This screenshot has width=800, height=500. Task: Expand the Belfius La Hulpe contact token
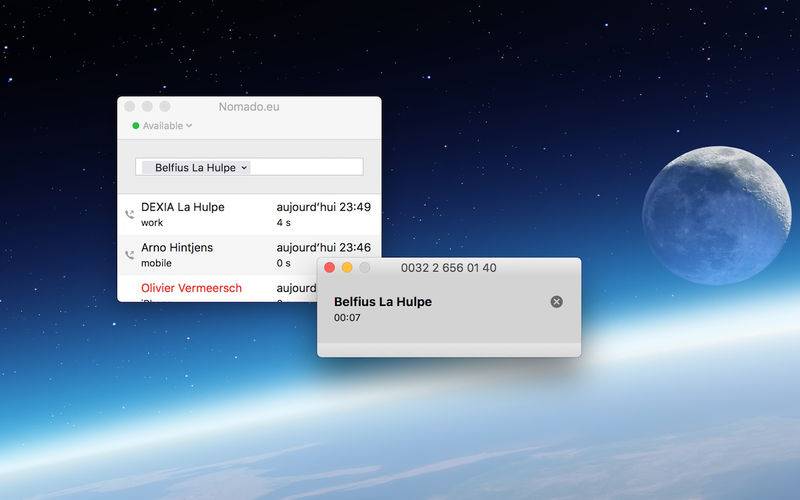tap(244, 167)
